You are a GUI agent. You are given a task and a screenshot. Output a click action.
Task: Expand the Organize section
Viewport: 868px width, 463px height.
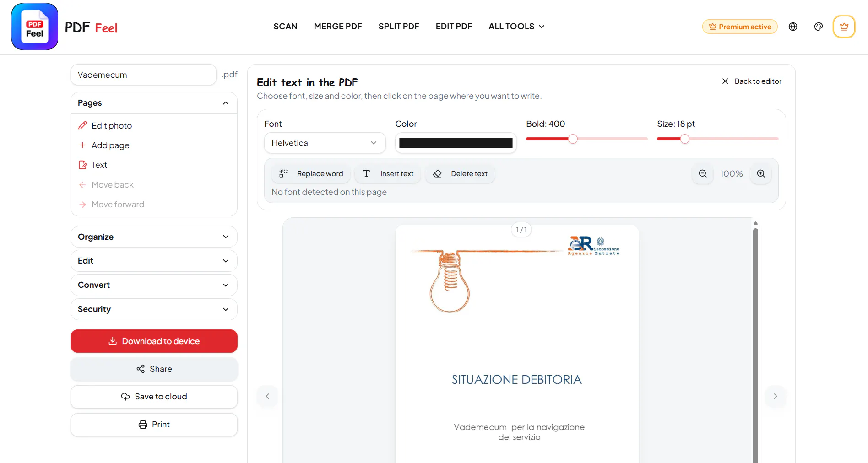click(x=154, y=237)
